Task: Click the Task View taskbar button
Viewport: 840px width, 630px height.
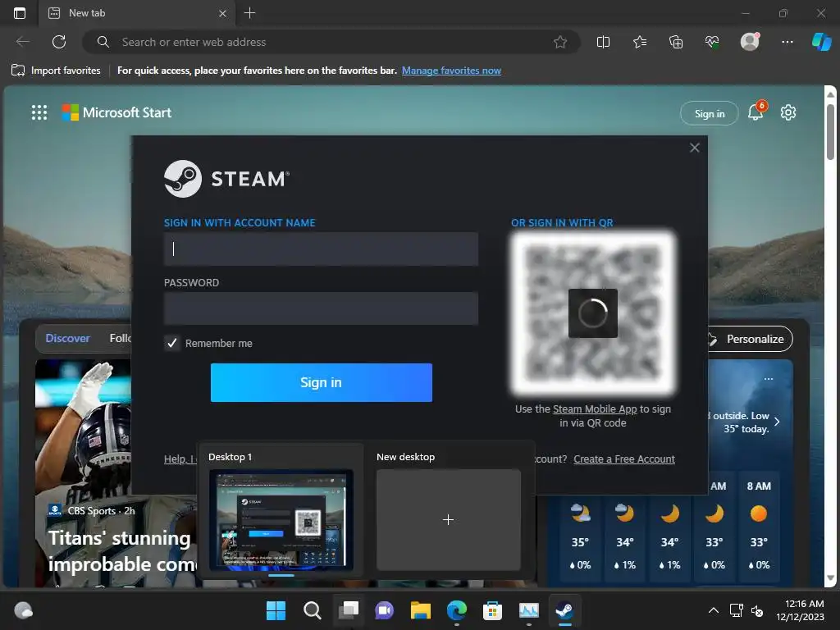Action: pos(349,610)
